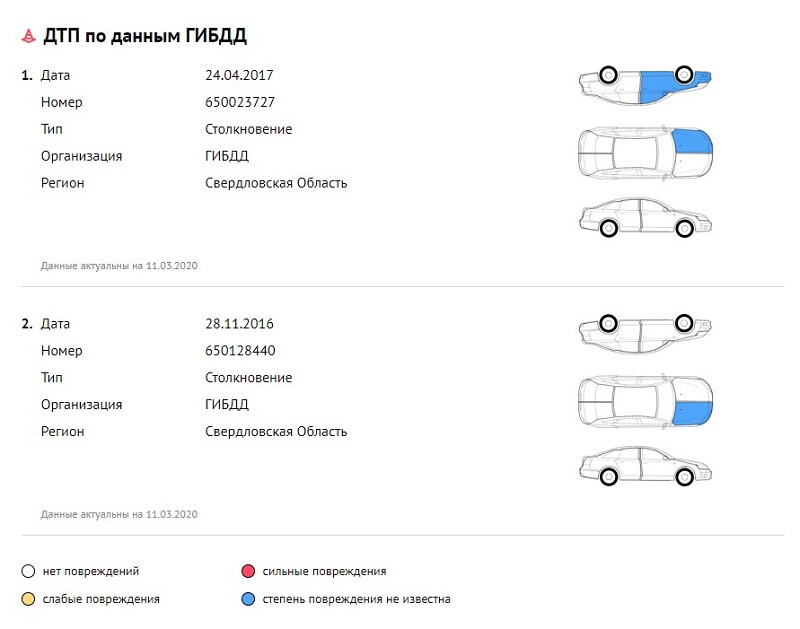This screenshot has height=629, width=800.
Task: Click first 'Свердловская Область' region value
Action: point(276,183)
